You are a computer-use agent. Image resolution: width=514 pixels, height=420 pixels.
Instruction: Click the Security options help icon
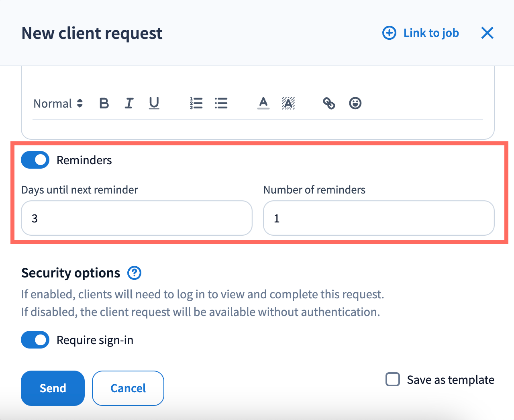pos(134,273)
